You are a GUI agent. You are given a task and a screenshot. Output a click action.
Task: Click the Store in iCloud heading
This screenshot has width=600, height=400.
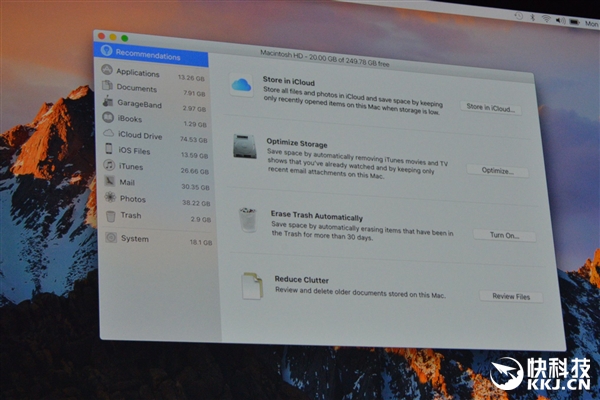point(289,81)
